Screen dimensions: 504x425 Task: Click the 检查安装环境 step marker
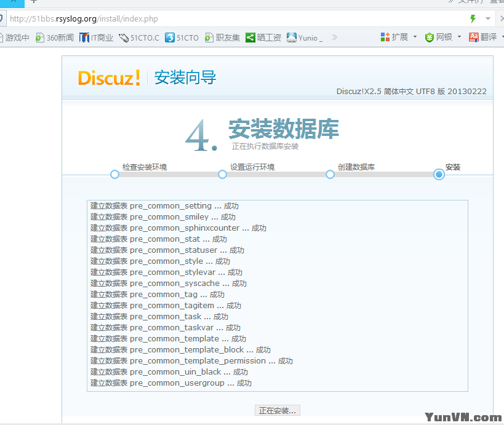114,175
